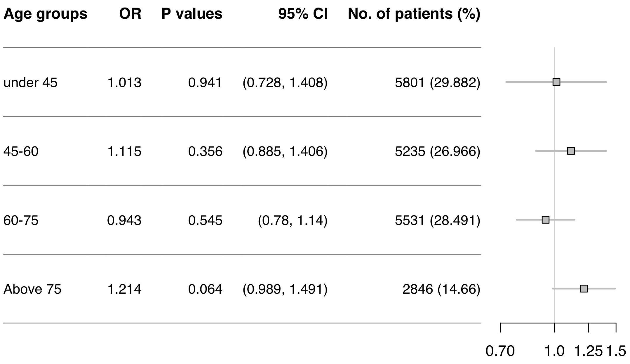Click the '60-75' square marker
This screenshot has height=364, width=630.
pyautogui.click(x=545, y=220)
